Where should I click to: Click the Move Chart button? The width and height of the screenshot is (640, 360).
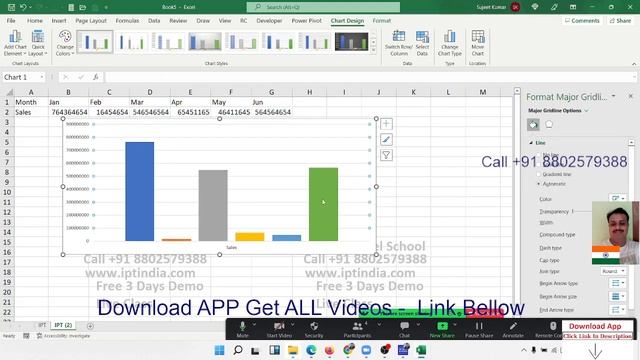point(478,43)
